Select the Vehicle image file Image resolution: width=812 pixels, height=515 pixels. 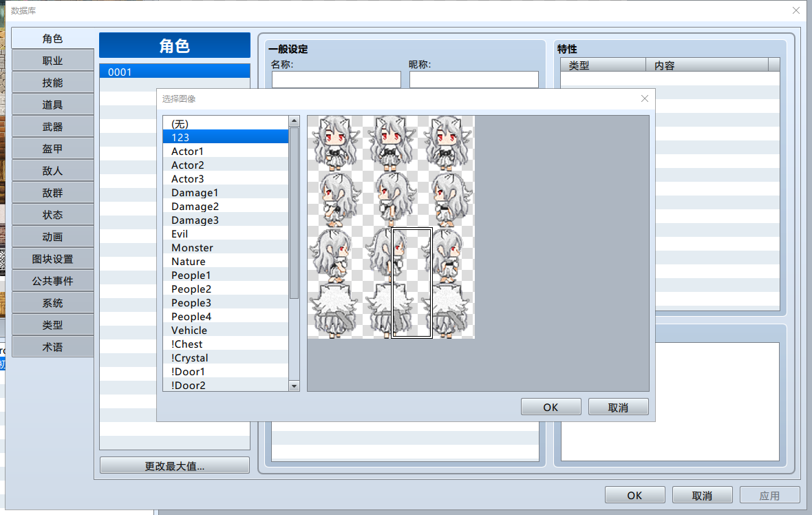[x=226, y=330]
